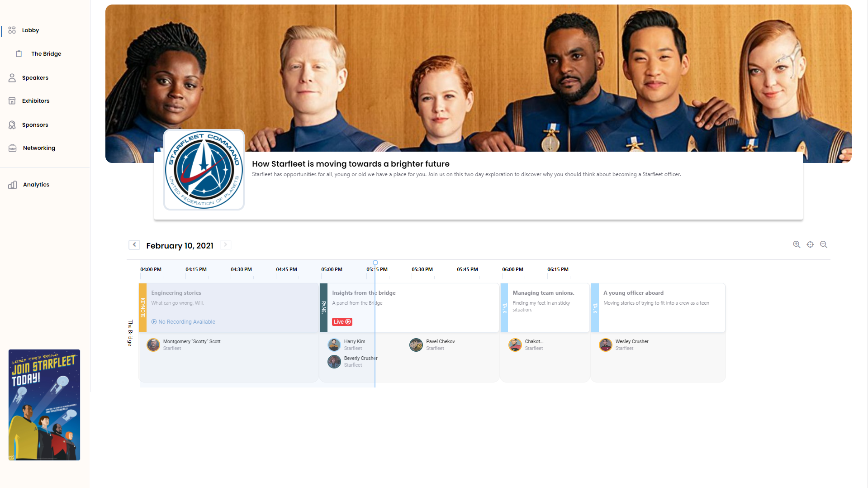Click the KEYNOTE session type tag

pyautogui.click(x=142, y=308)
